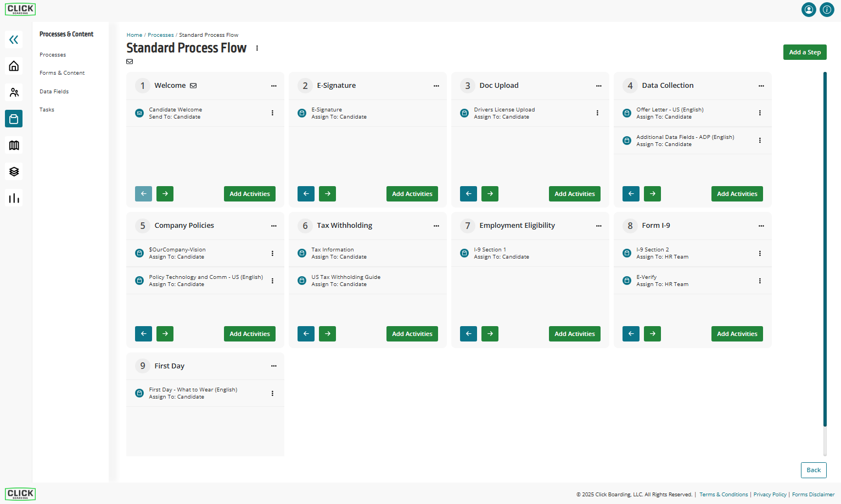Screen dimensions: 841x504
Task: Open the bar chart reports icon
Action: [14, 198]
